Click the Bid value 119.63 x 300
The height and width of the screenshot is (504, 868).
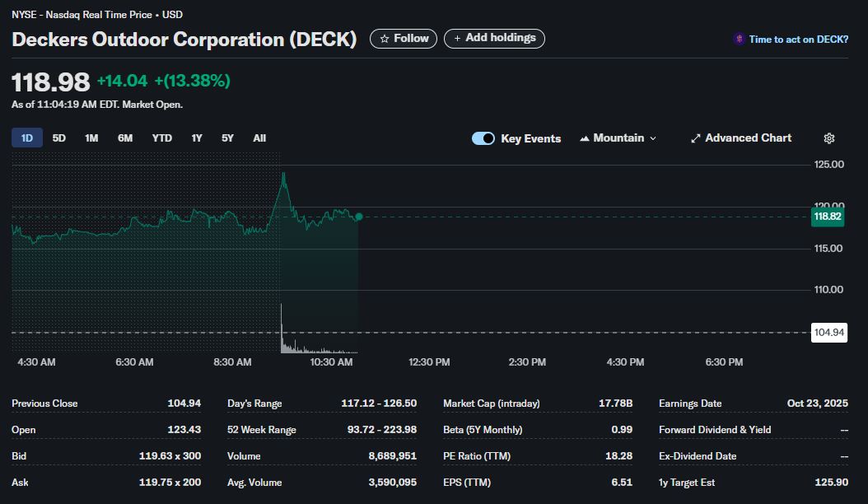[170, 455]
